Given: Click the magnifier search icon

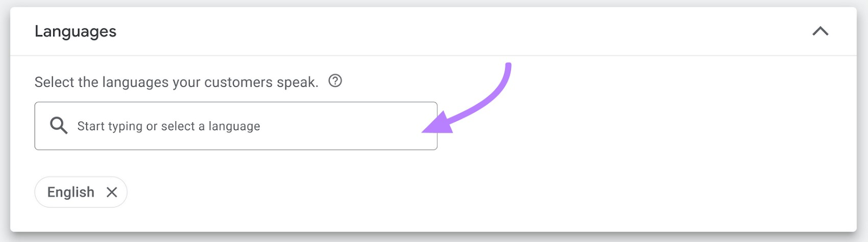Looking at the screenshot, I should [59, 126].
